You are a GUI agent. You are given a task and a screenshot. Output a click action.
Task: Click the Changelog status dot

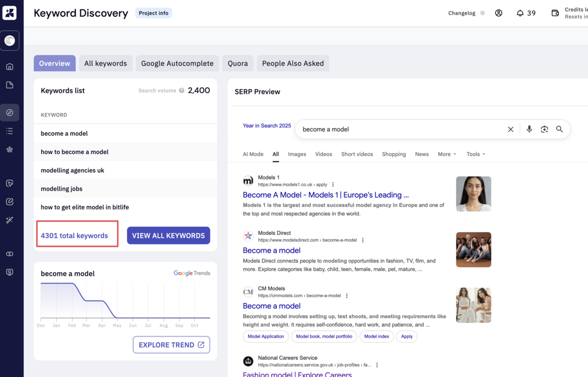coord(482,13)
